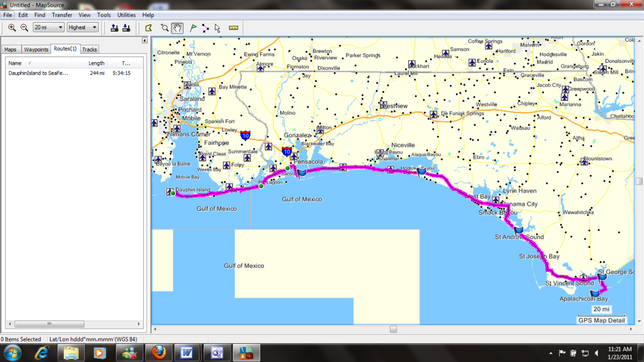Click the map horizontal scrollbar thumb
The width and height of the screenshot is (644, 362).
393,329
